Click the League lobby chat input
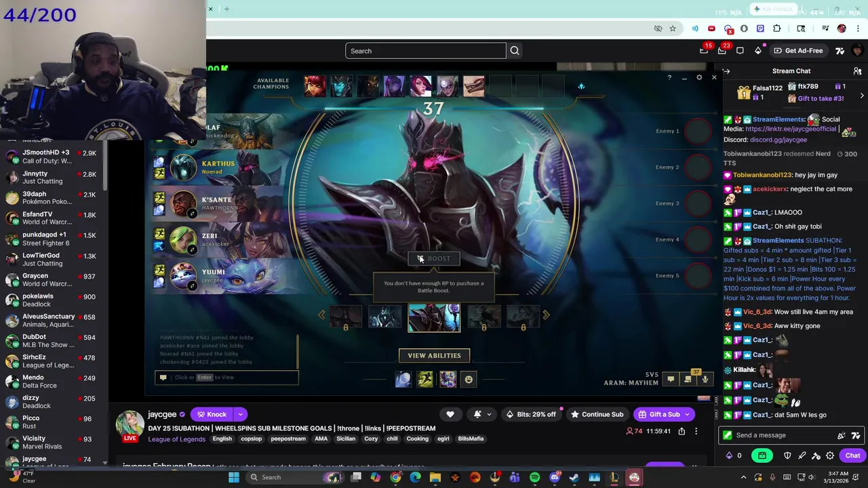868x488 pixels. 226,378
